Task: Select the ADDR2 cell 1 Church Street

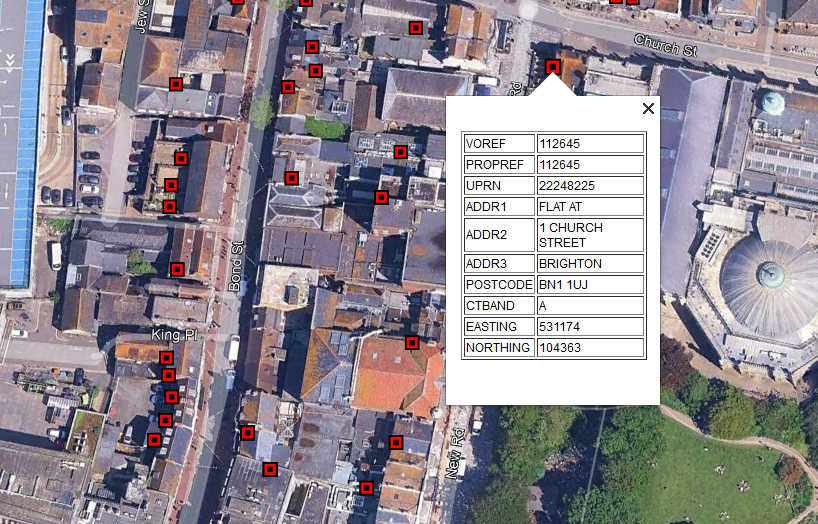Action: (589, 235)
